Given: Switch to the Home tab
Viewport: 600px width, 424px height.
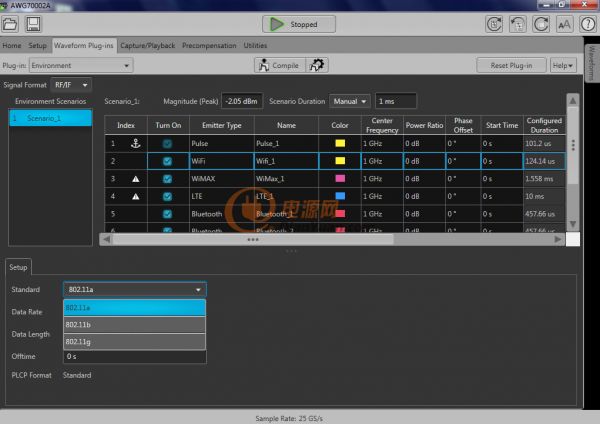Looking at the screenshot, I should point(12,46).
